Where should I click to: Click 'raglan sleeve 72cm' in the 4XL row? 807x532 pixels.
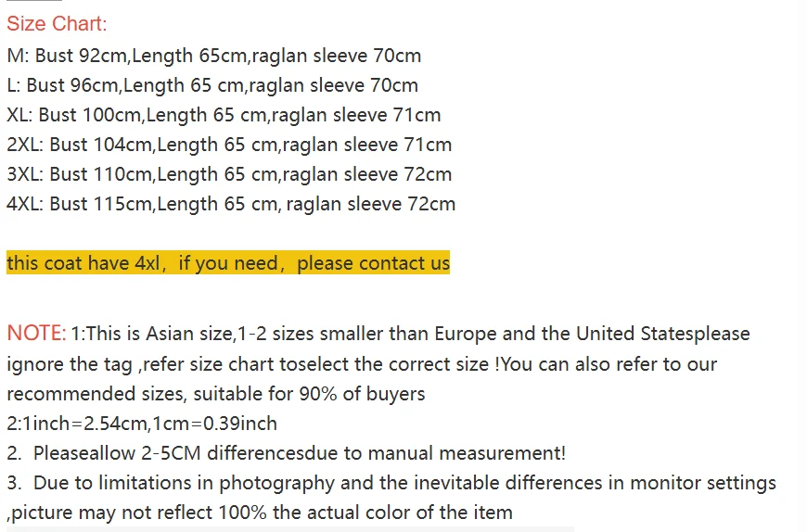371,204
